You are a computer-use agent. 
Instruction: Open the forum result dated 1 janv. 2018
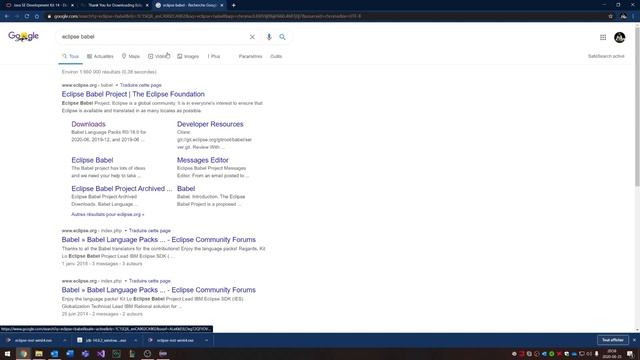(x=159, y=240)
